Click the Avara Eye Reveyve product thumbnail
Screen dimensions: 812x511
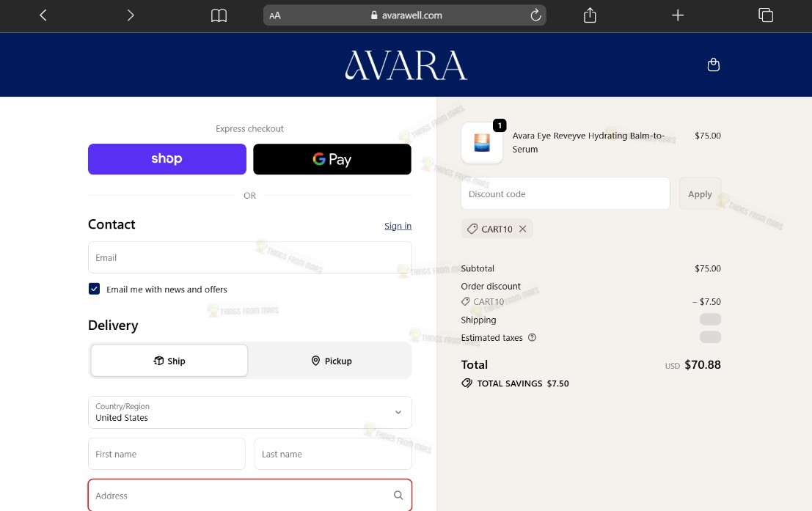(x=482, y=143)
